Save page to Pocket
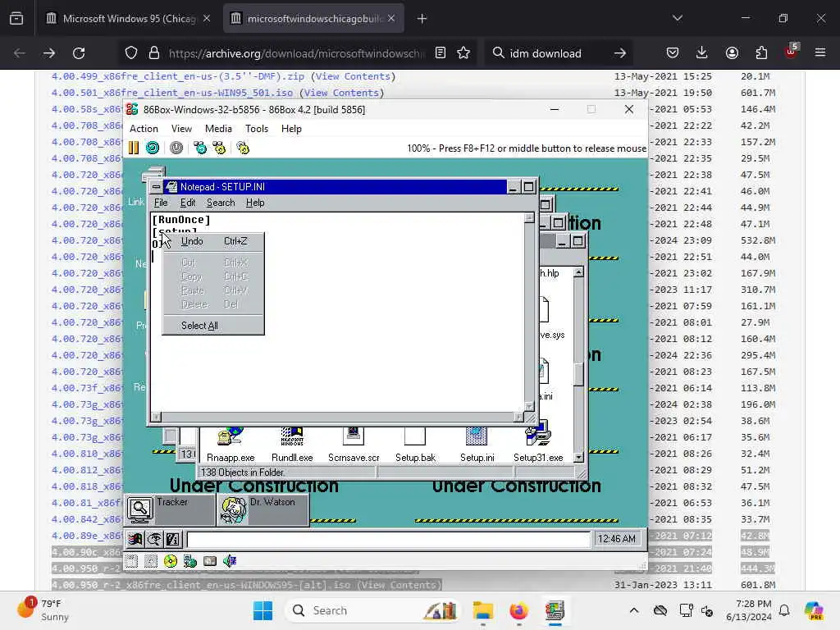The width and height of the screenshot is (840, 630). [x=673, y=53]
